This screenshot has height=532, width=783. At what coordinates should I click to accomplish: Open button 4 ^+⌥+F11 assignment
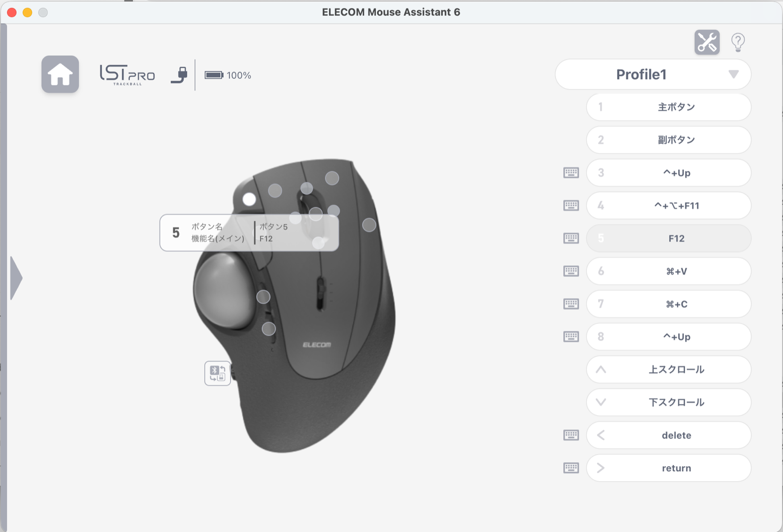pyautogui.click(x=668, y=206)
